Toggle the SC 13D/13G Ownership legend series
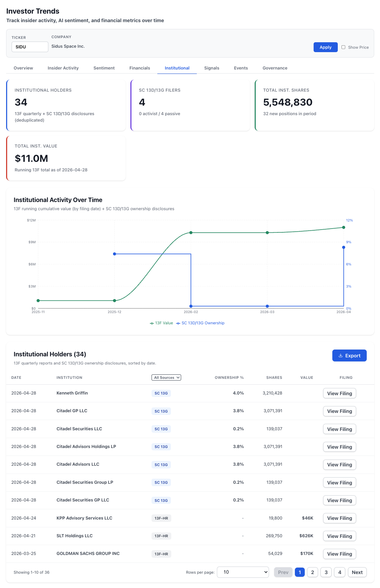 [x=200, y=323]
